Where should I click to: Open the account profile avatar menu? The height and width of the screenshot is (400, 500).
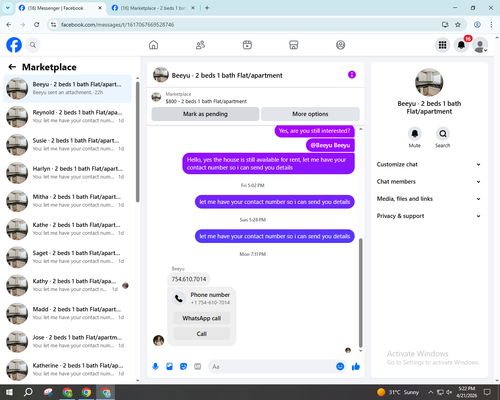click(480, 45)
